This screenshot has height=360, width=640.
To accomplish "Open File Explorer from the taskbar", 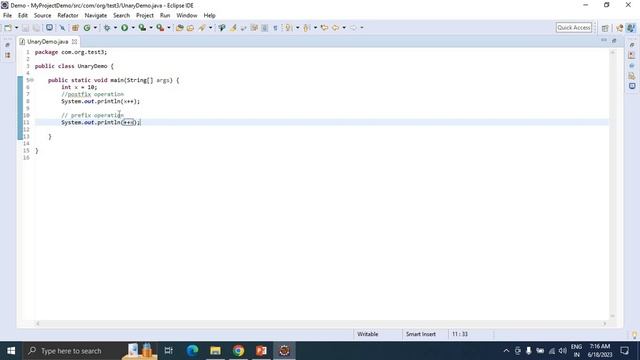I will (x=216, y=351).
